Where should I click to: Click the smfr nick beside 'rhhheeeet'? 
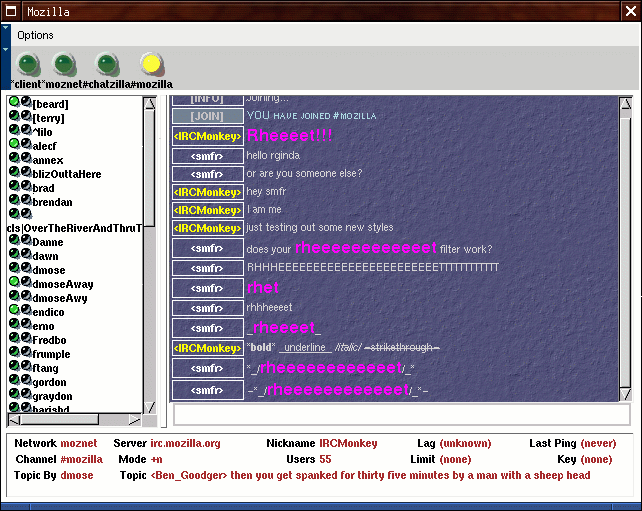(x=208, y=308)
